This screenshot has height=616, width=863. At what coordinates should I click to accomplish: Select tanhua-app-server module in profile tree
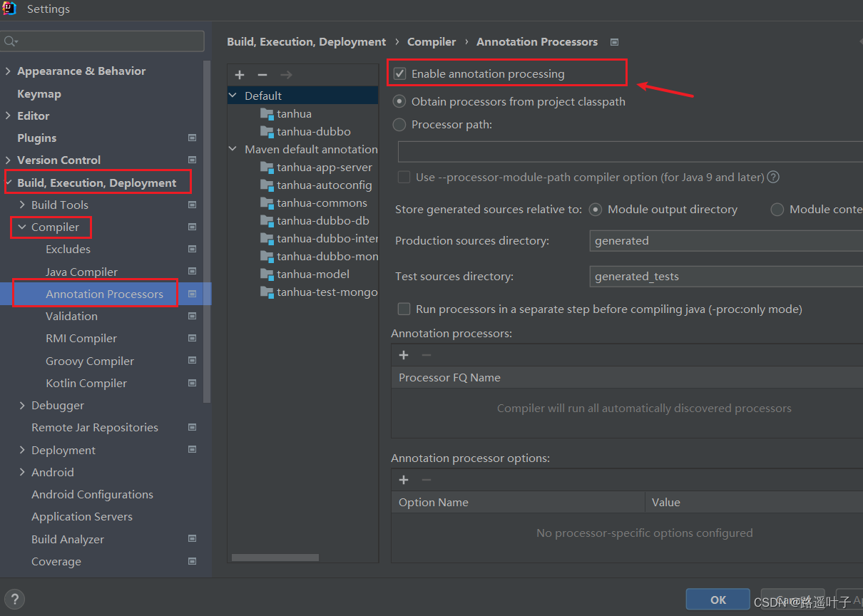[325, 167]
